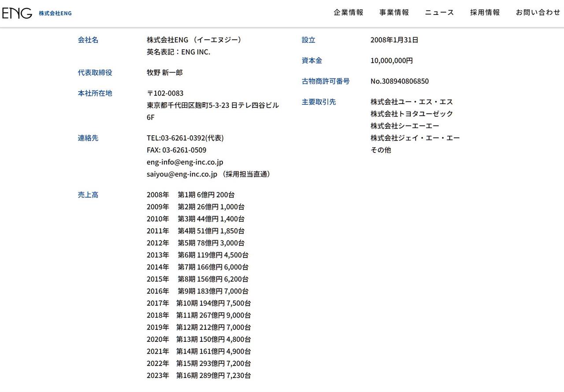Click the client 株式会社ユー・エス・エス
This screenshot has width=564, height=392.
click(x=412, y=102)
